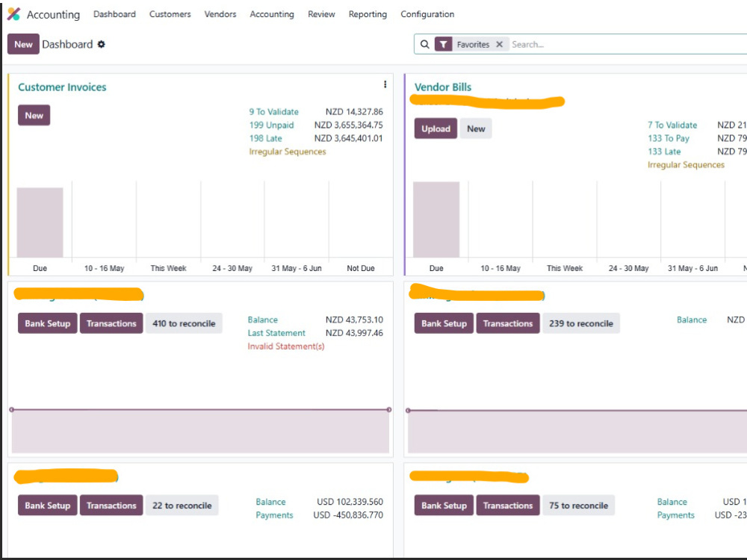Open Customer Invoices card title

62,87
